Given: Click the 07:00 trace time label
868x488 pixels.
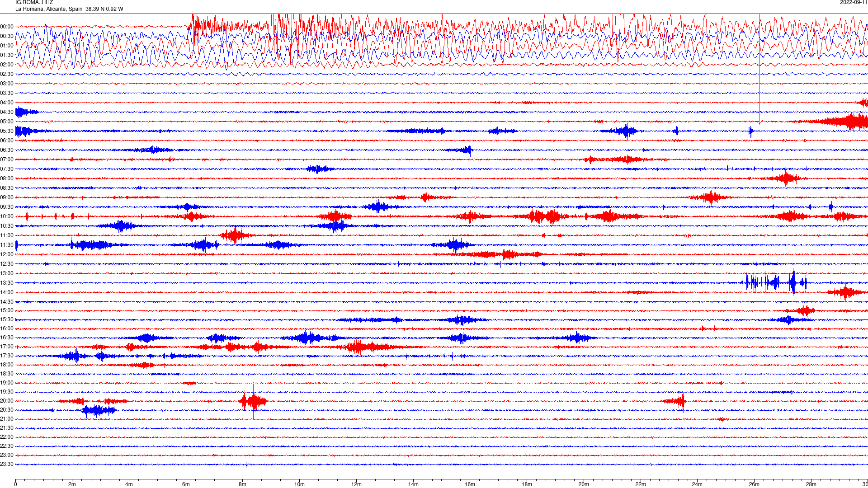Looking at the screenshot, I should tap(7, 160).
